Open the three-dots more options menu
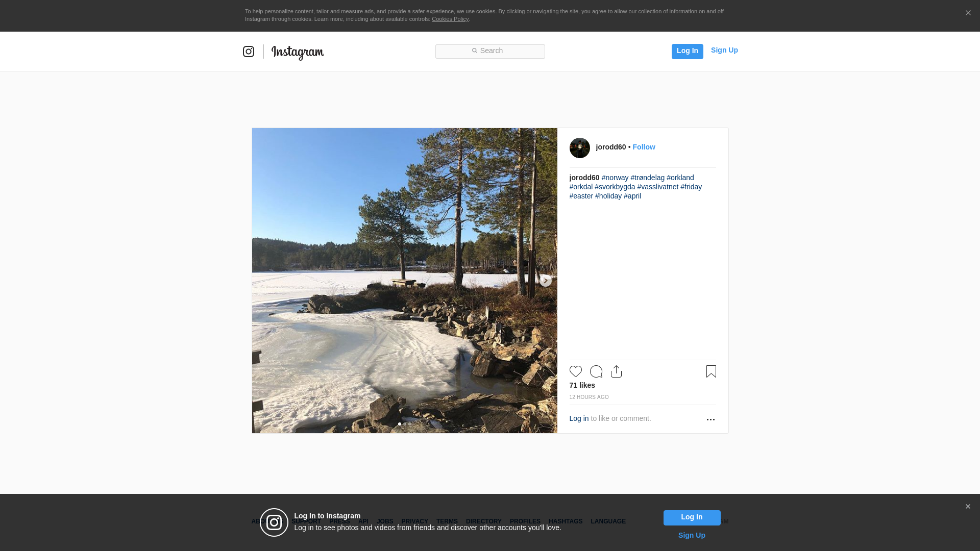 click(x=710, y=419)
